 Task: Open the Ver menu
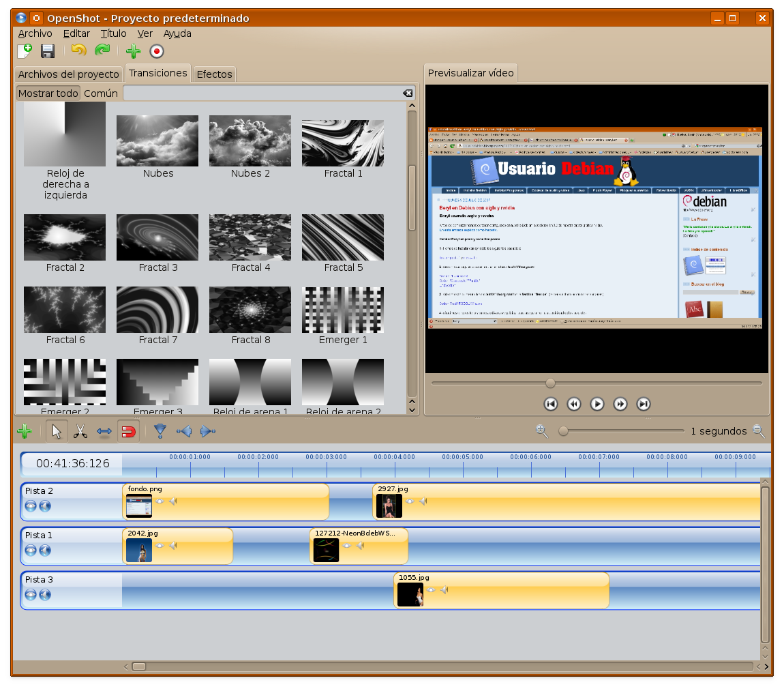point(145,33)
